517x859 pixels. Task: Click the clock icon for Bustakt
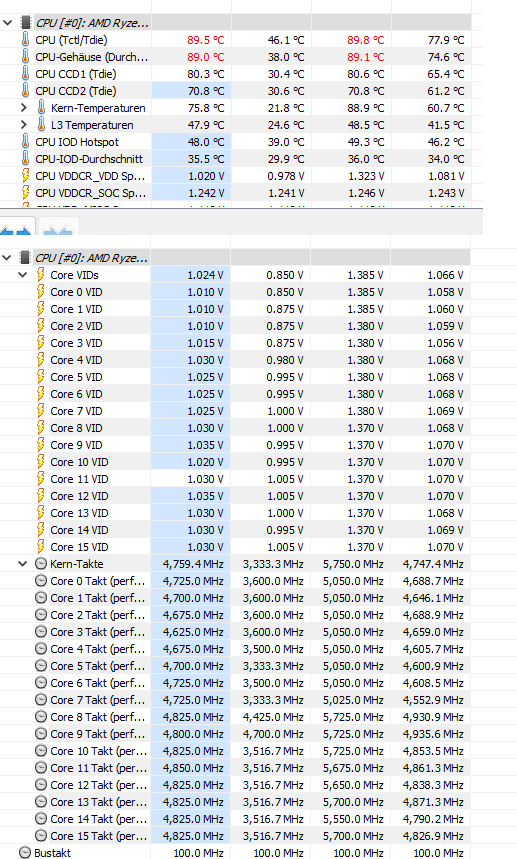[x=25, y=852]
